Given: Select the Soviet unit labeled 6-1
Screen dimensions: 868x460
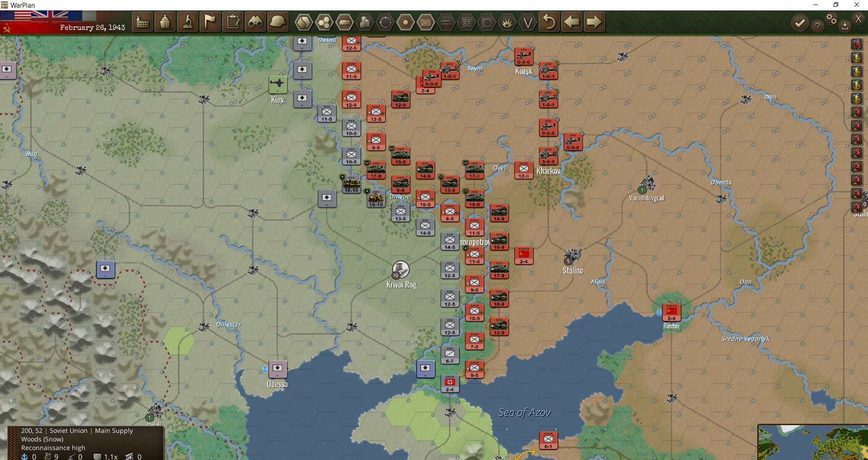Looking at the screenshot, I should click(x=548, y=440).
